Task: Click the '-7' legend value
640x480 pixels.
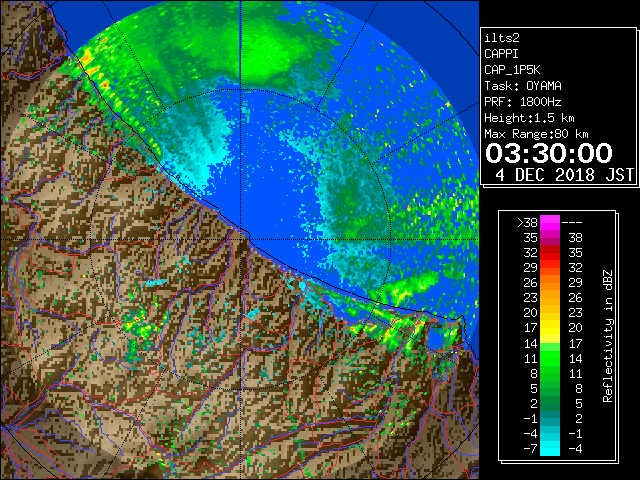Action: pos(530,449)
